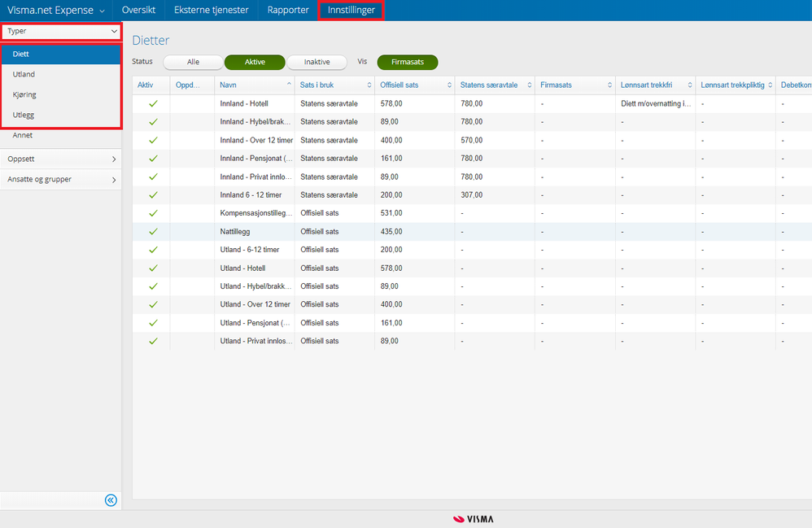Sort by Navn column arrow

point(289,85)
